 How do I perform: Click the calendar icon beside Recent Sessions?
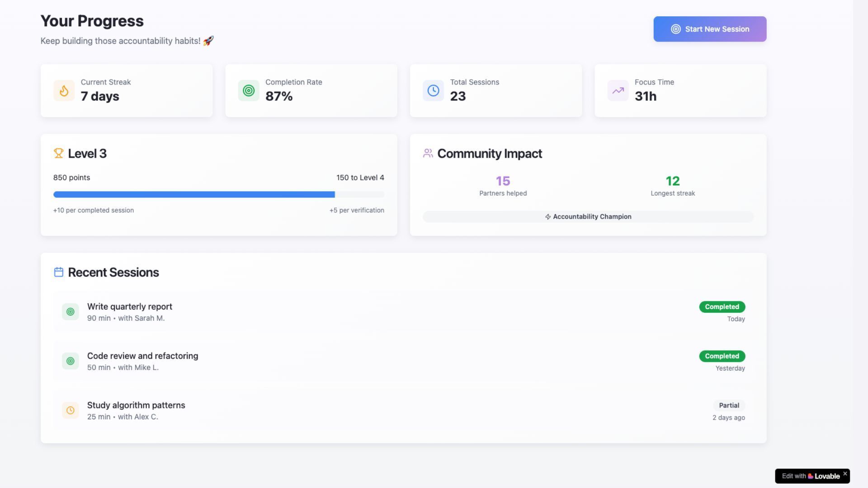58,272
